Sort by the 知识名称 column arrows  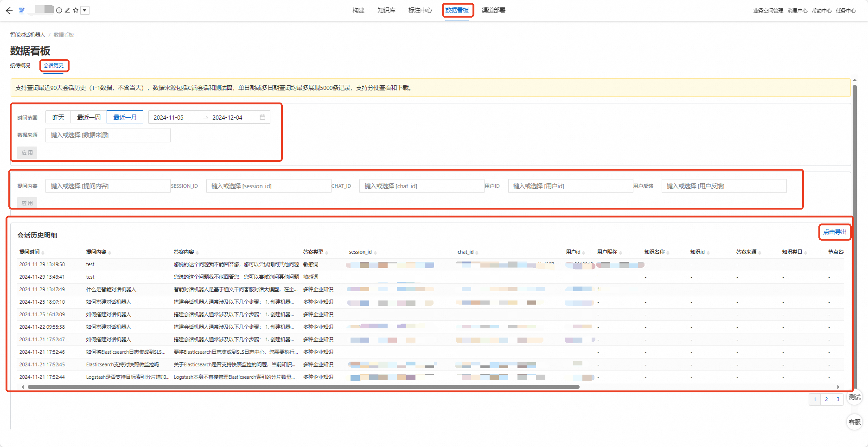[668, 253]
